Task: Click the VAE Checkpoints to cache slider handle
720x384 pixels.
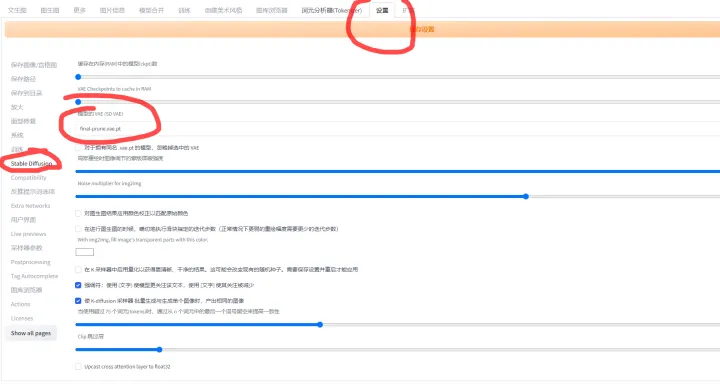Action: 78,102
